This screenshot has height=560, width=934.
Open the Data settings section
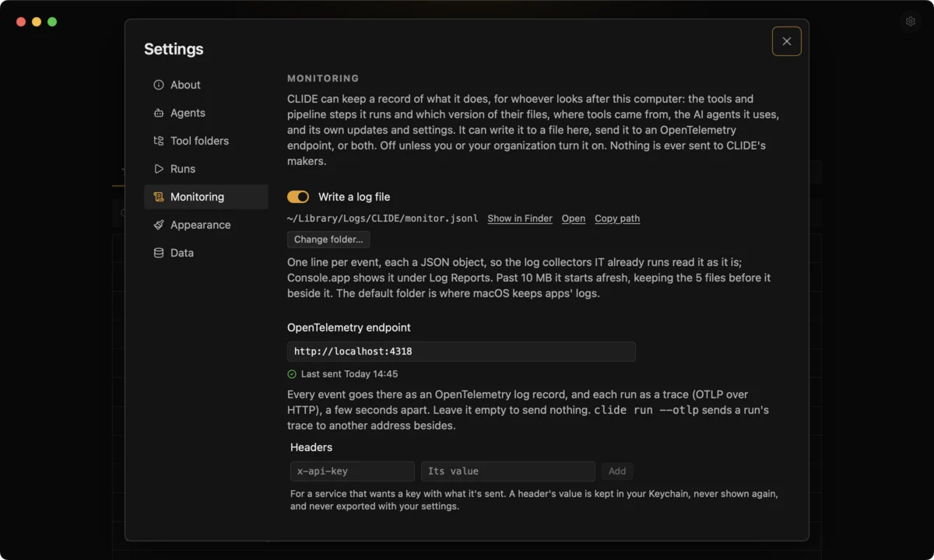(x=206, y=253)
